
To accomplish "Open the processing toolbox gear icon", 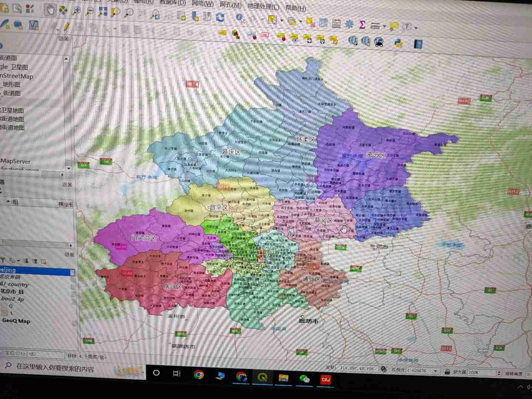I will pyautogui.click(x=349, y=24).
